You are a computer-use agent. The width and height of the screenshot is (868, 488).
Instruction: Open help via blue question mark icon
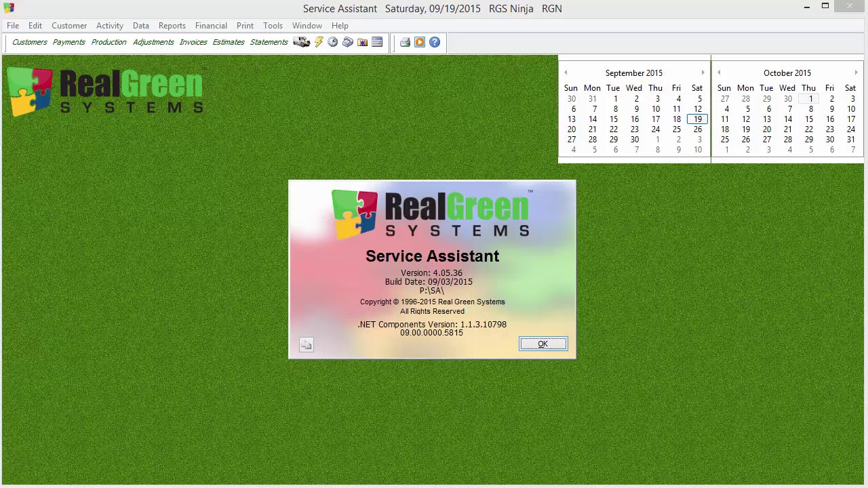(x=435, y=42)
